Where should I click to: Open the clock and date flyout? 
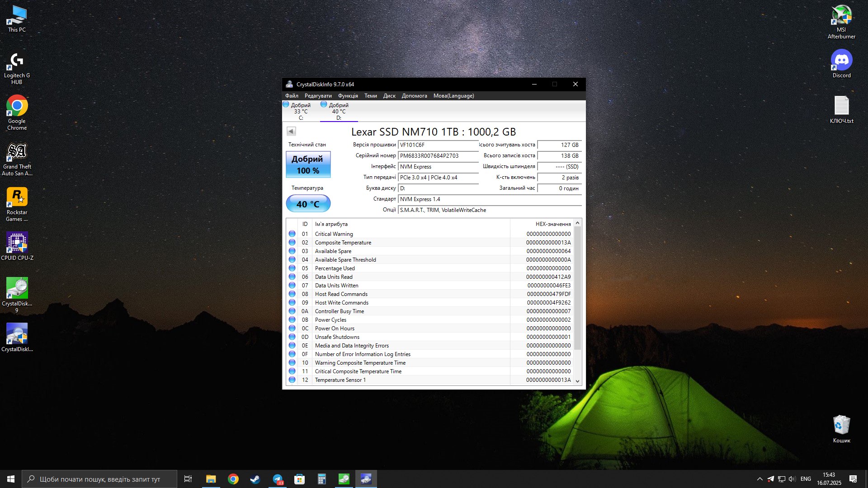point(829,479)
